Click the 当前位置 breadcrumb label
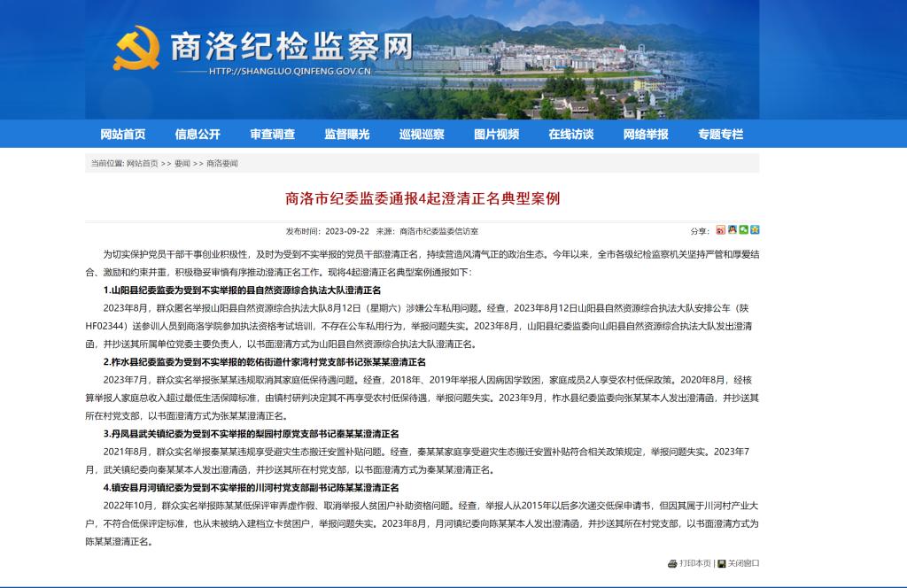The height and width of the screenshot is (588, 907). (x=107, y=164)
